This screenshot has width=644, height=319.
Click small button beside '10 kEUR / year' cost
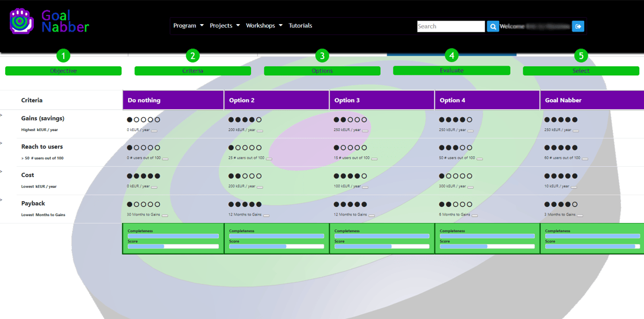pos(574,187)
